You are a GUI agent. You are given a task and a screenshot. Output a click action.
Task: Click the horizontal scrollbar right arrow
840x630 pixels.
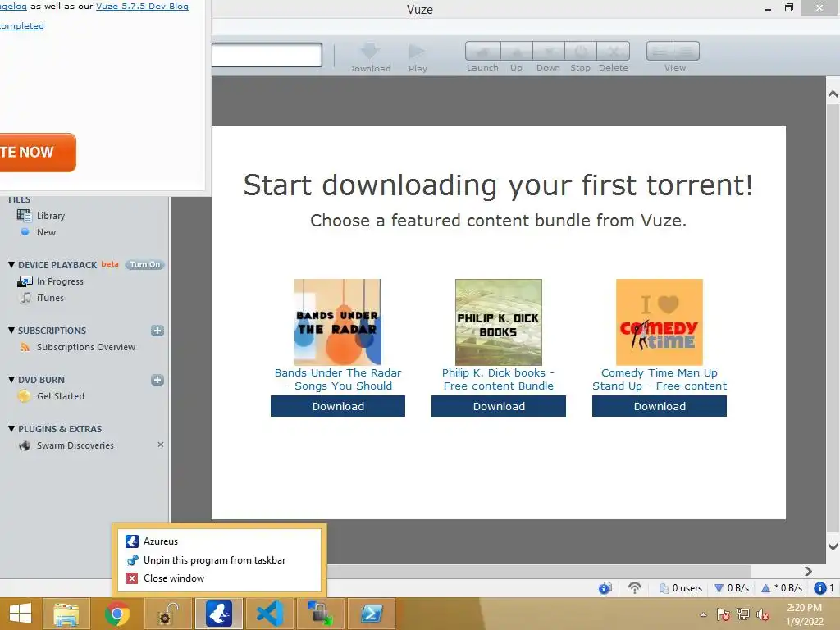[808, 571]
